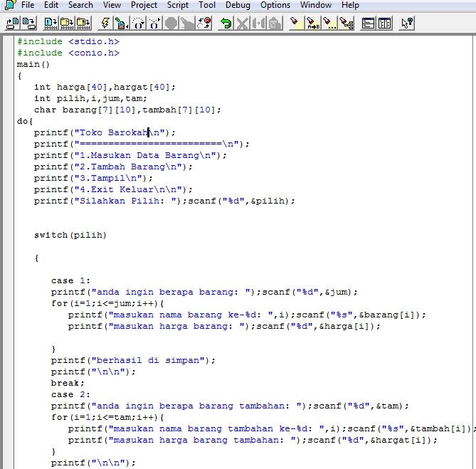Click the grayed Paste clipboard icon
The height and width of the screenshot is (469, 476).
pyautogui.click(x=275, y=23)
